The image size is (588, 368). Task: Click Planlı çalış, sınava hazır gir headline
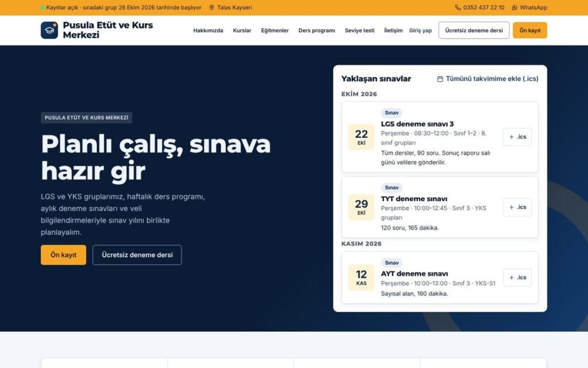point(156,158)
